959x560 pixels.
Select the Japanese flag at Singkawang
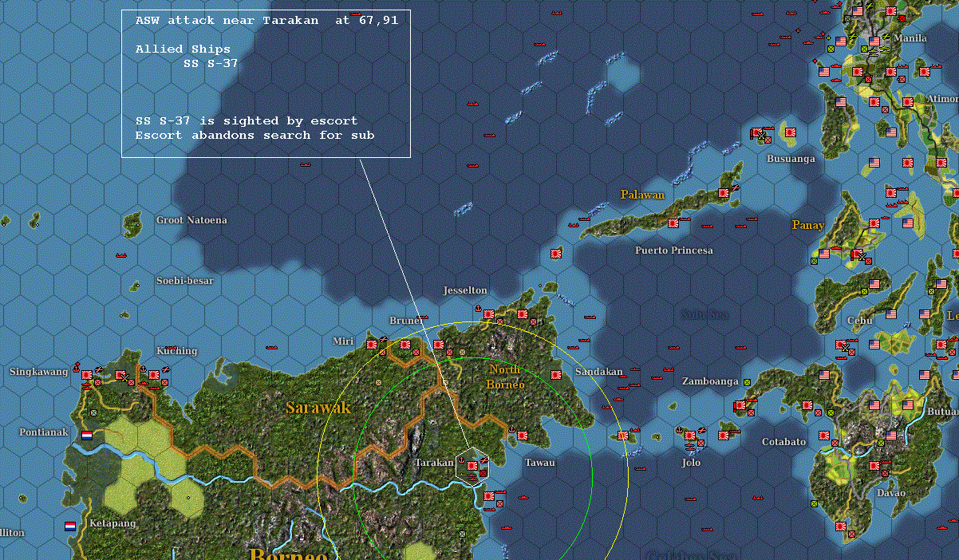87,375
